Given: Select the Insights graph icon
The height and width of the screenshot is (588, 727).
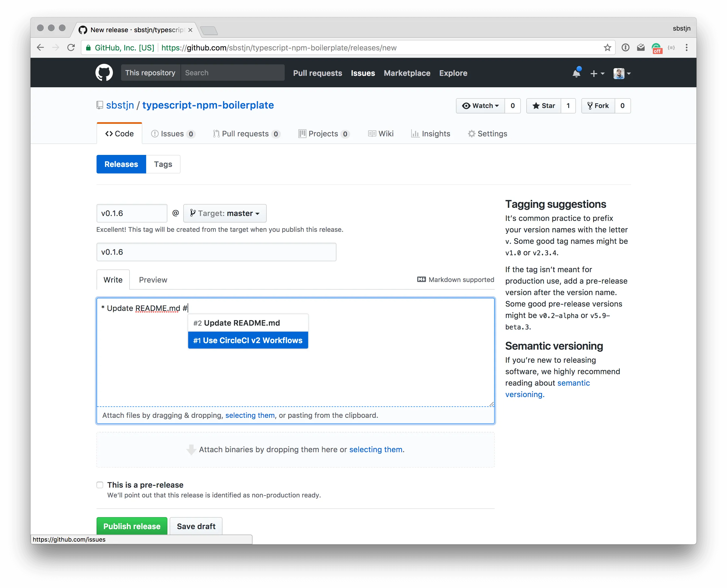Looking at the screenshot, I should click(416, 133).
